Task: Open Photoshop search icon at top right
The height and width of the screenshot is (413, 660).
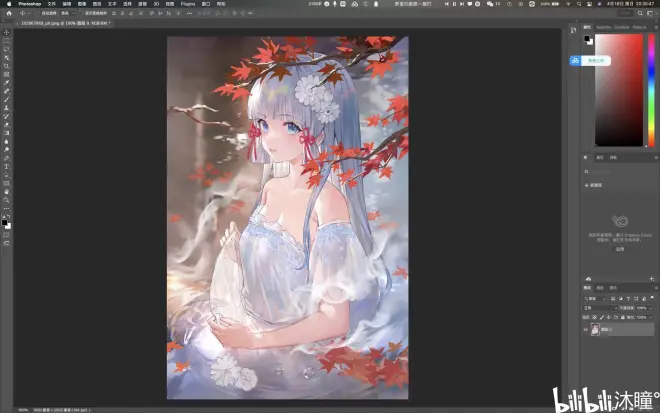Action: pyautogui.click(x=640, y=13)
